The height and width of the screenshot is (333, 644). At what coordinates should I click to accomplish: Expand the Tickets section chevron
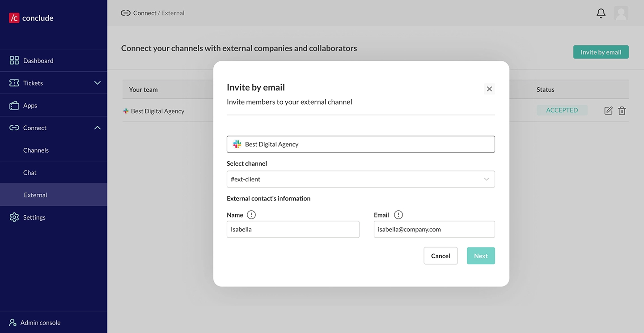[97, 82]
